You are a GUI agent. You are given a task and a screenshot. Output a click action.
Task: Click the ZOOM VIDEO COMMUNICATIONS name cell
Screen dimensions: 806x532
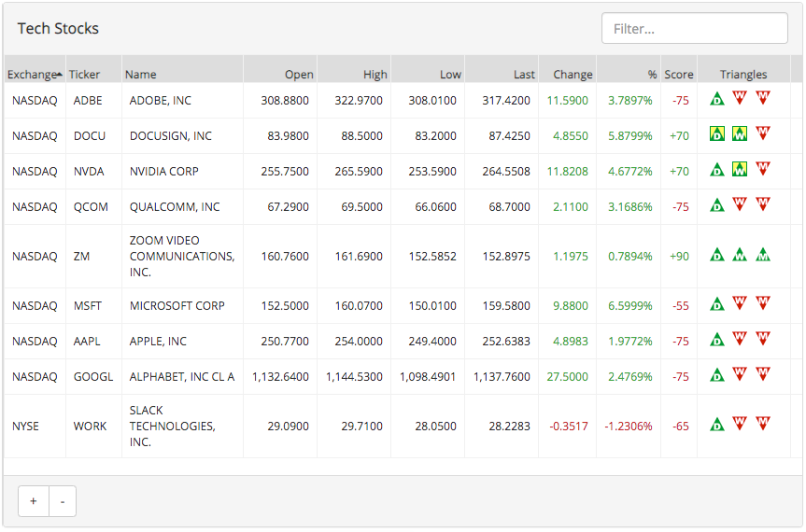(182, 257)
